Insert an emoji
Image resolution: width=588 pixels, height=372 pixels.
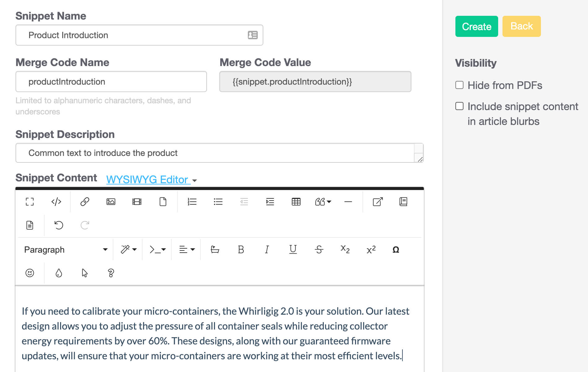point(30,273)
